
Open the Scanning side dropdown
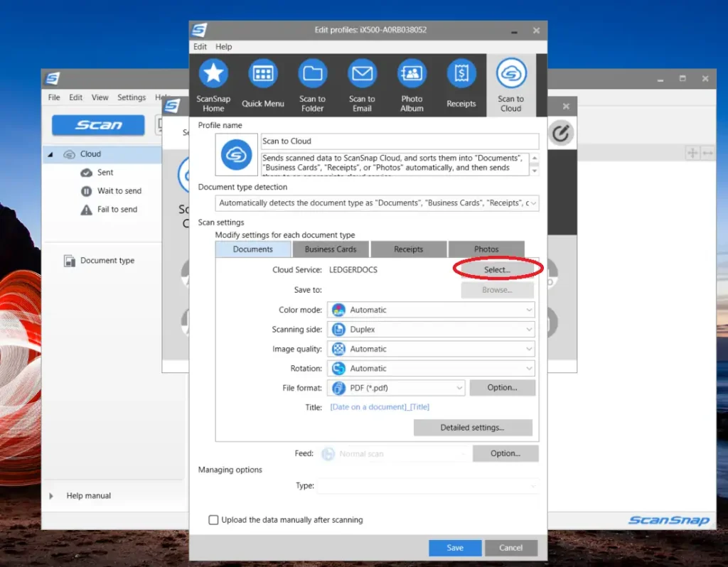click(x=431, y=330)
